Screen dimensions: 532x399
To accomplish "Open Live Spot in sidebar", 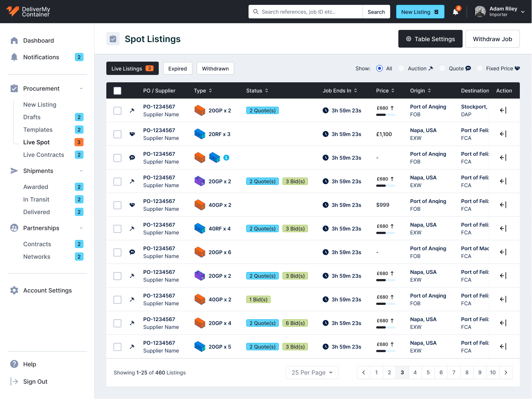I will [x=37, y=142].
